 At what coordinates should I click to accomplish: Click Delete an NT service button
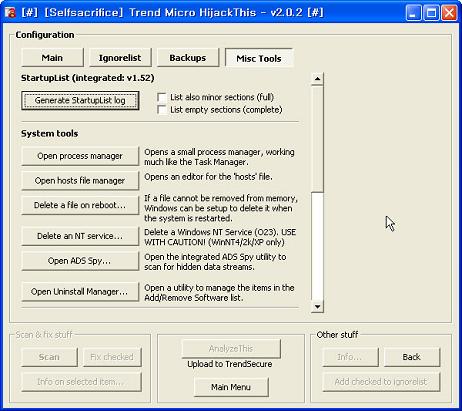80,236
